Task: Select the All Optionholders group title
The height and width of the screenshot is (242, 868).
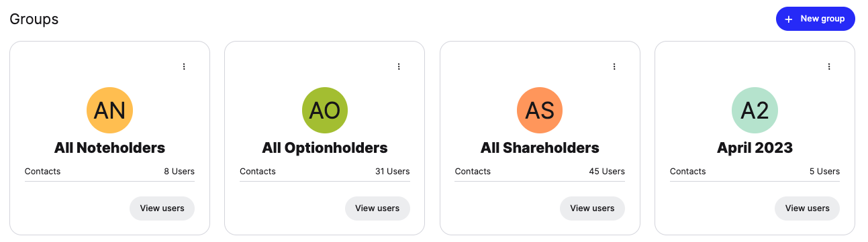Action: [325, 147]
